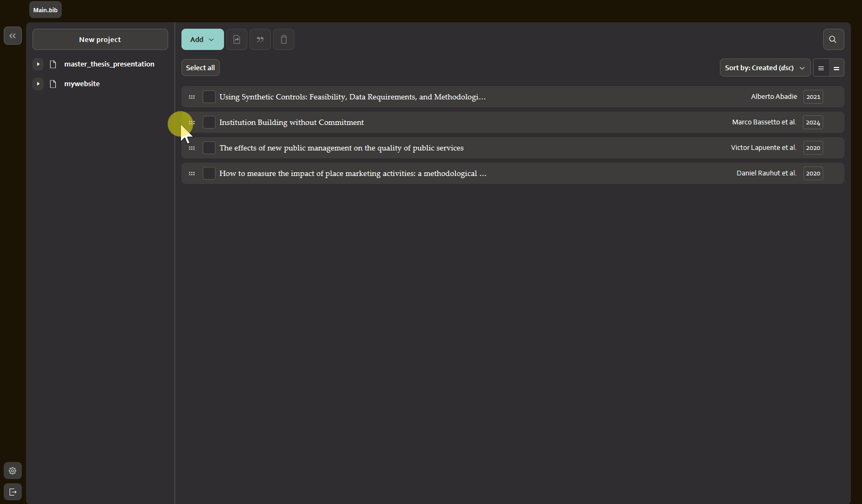Tick checkbox for Institution Building without Commitment
862x504 pixels.
pyautogui.click(x=209, y=122)
